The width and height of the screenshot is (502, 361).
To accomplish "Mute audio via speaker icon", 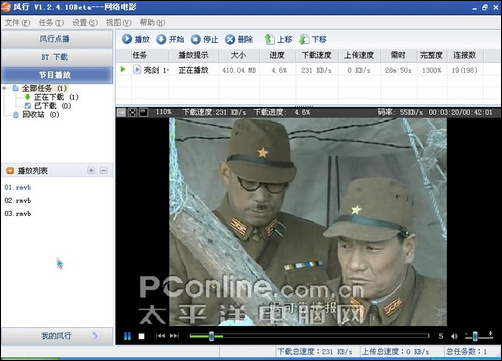I will [454, 336].
